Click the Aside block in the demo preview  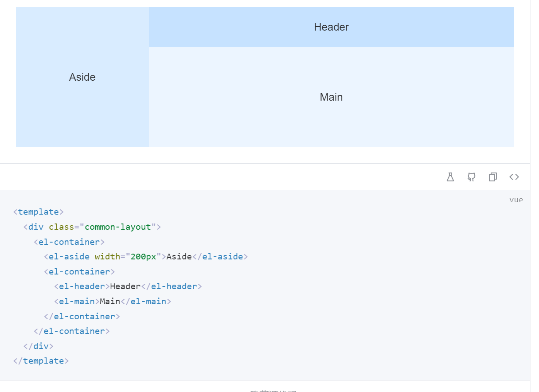pos(82,77)
